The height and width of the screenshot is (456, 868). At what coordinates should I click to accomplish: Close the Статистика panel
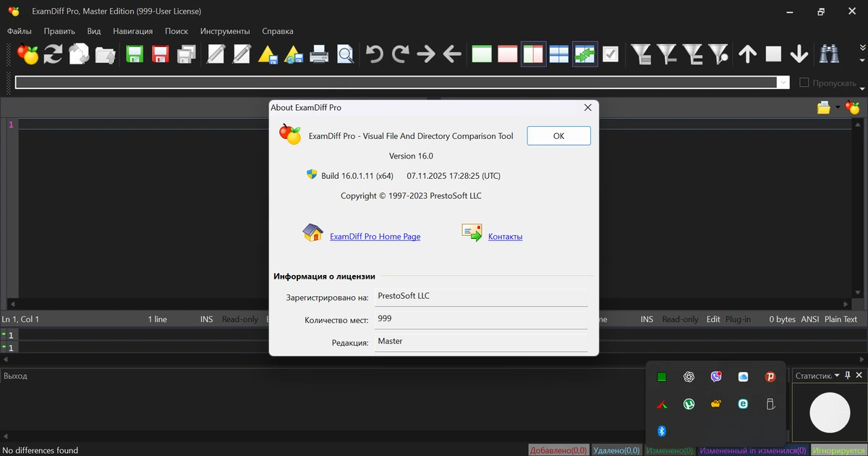pos(859,376)
